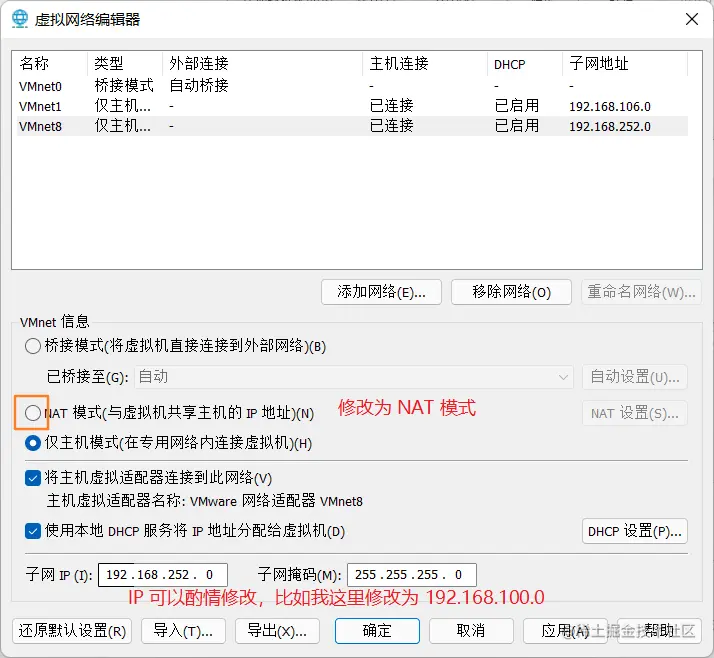Toggle 将主机虚拟适配器连接到此网络 checkbox
714x658 pixels.
pyautogui.click(x=33, y=478)
